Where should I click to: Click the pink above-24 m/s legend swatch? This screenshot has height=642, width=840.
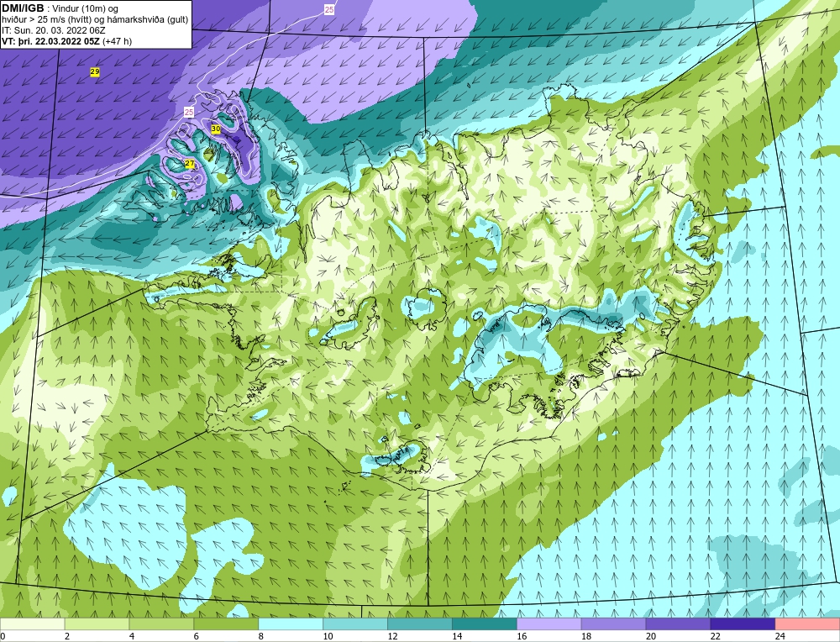click(807, 624)
